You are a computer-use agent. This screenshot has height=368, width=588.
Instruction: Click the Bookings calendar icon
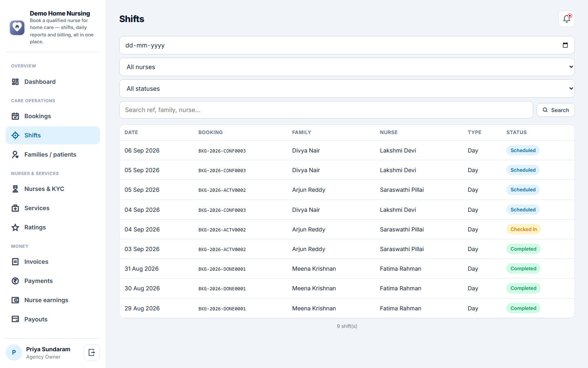[16, 116]
